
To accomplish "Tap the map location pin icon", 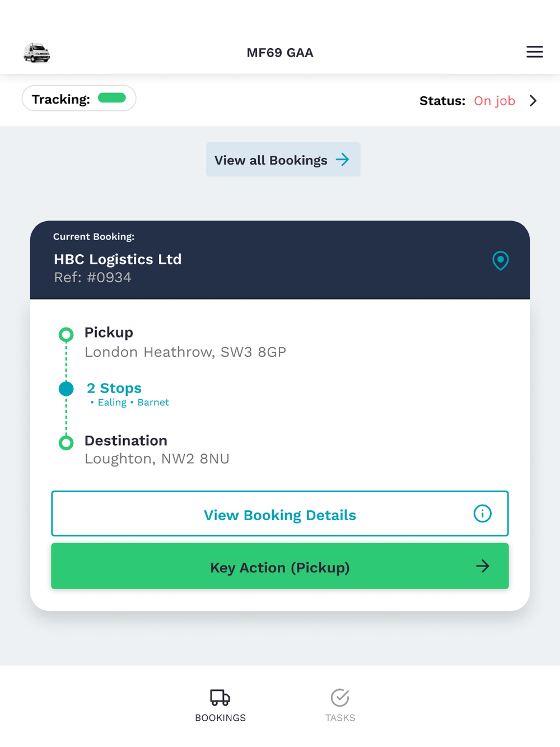I will pyautogui.click(x=500, y=260).
